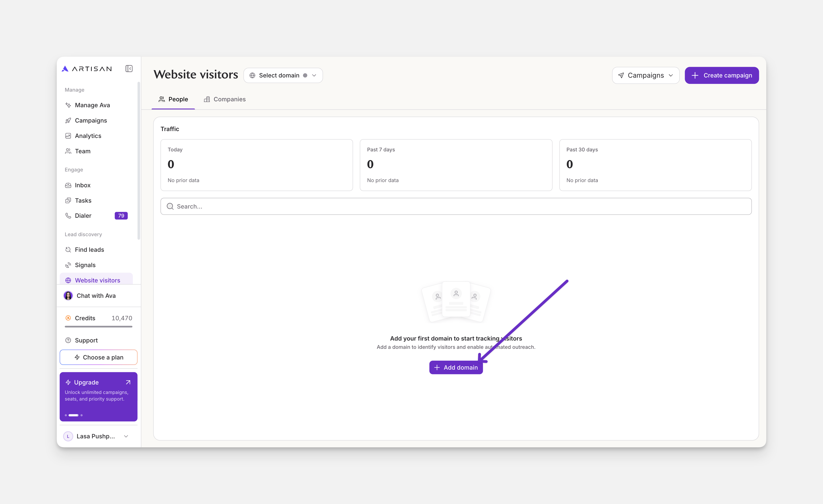Click the Website visitors page title
823x504 pixels.
pyautogui.click(x=196, y=75)
